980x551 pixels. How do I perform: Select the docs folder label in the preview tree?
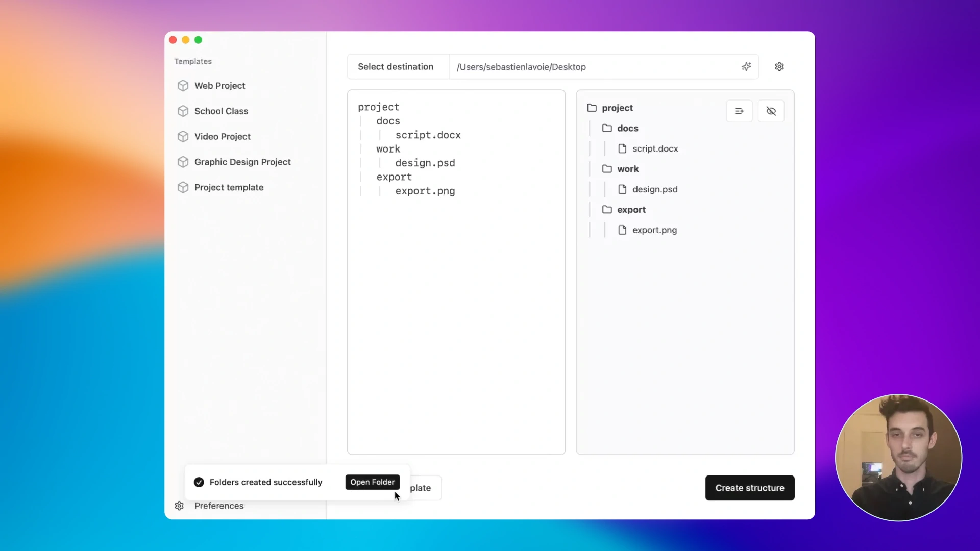[627, 129]
